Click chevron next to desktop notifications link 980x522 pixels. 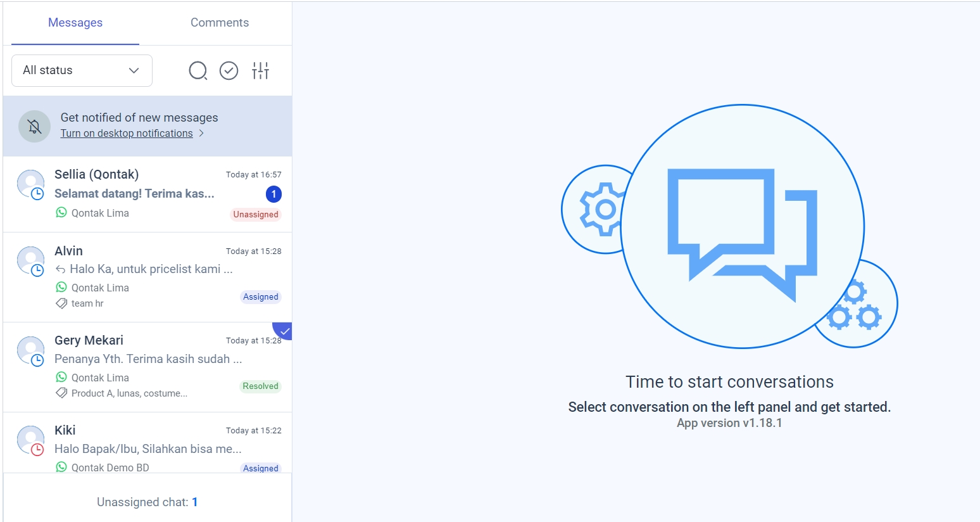pyautogui.click(x=201, y=133)
